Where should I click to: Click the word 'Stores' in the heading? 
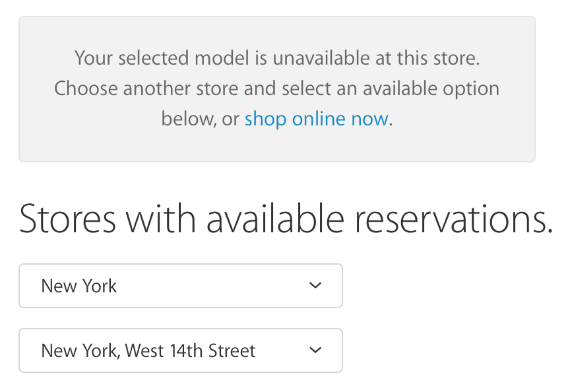point(68,219)
